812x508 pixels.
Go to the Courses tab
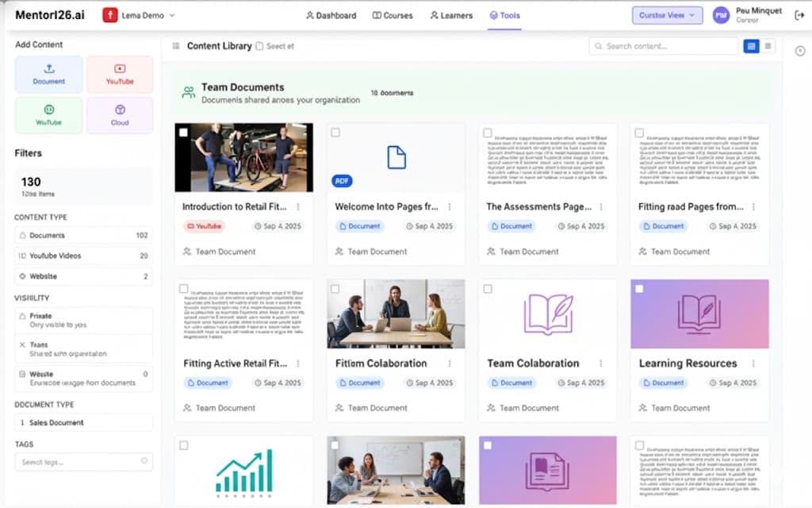click(x=393, y=15)
